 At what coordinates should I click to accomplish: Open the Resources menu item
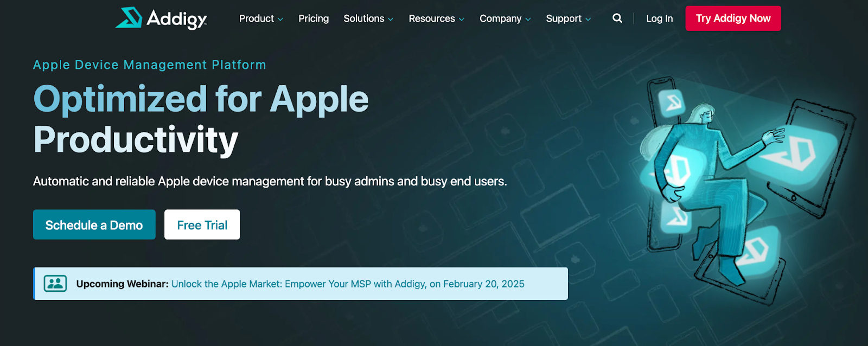point(432,18)
